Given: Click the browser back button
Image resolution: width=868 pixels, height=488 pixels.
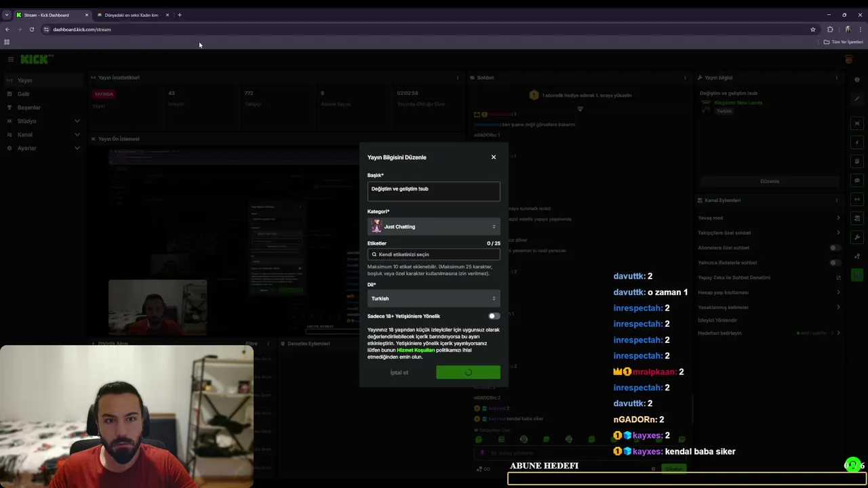Looking at the screenshot, I should [7, 29].
